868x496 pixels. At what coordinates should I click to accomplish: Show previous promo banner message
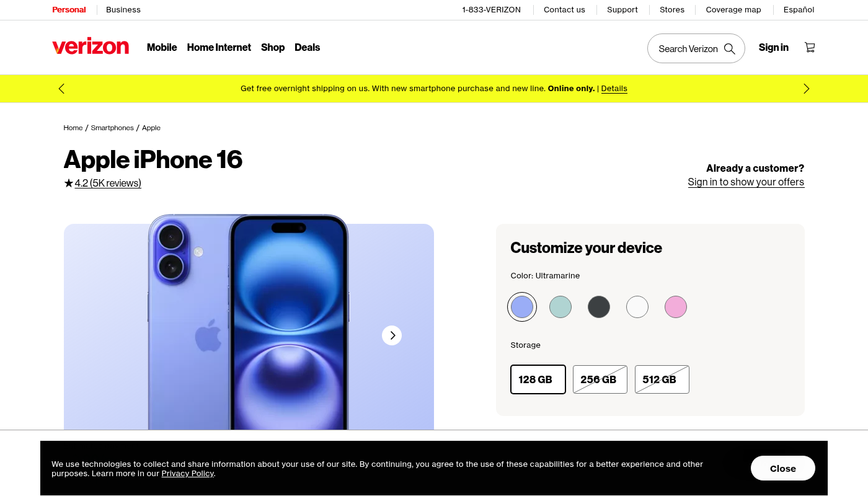61,89
